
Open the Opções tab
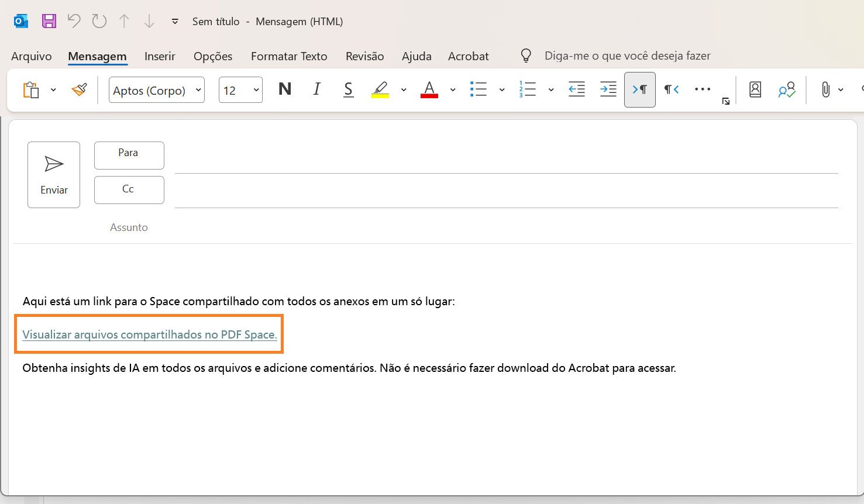(x=213, y=56)
